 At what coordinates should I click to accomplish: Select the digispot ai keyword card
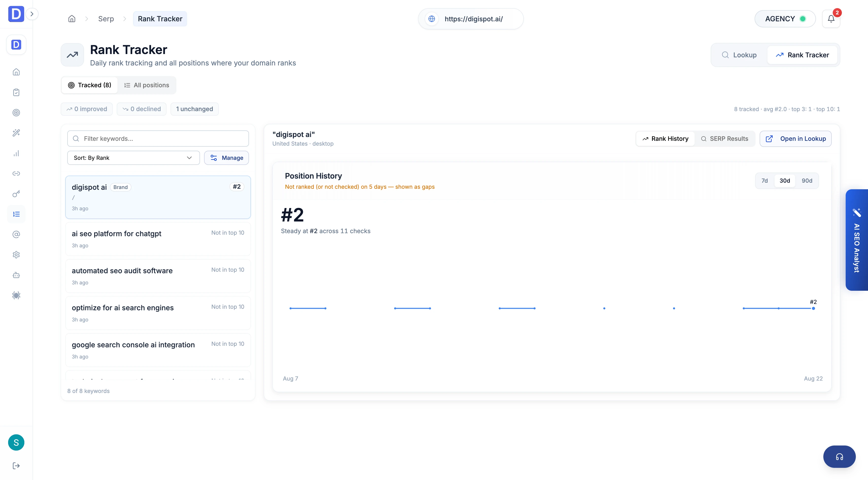158,197
